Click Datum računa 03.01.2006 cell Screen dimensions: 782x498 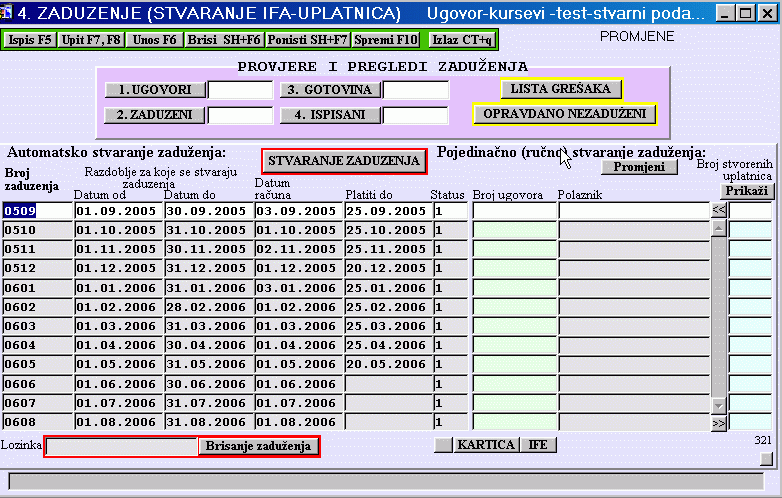pos(299,288)
